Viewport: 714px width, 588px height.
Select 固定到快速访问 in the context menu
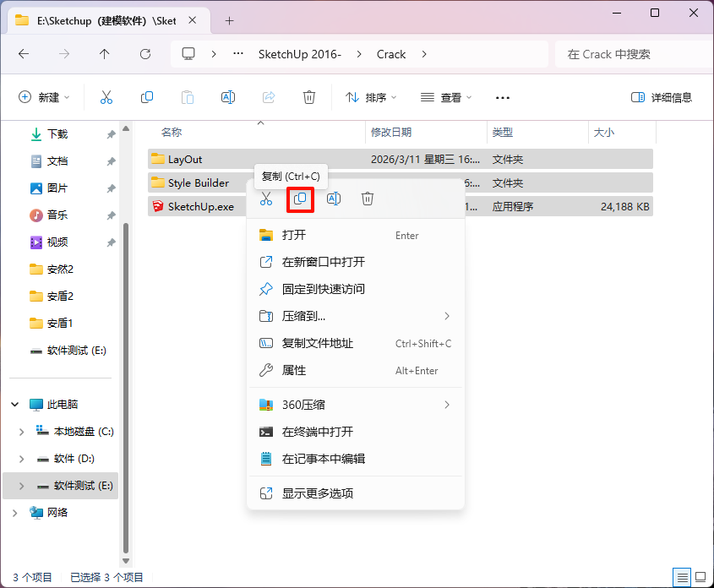point(356,289)
